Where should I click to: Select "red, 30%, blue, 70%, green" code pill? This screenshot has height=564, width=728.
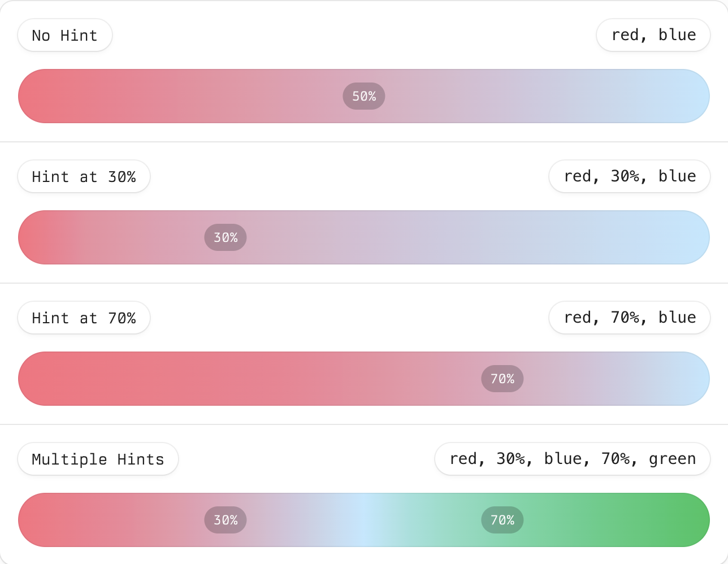pos(573,459)
